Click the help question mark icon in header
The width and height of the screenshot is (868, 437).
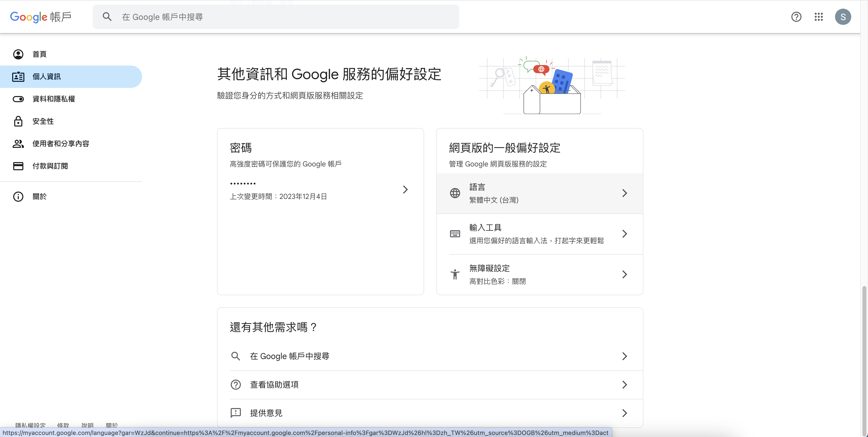click(x=796, y=17)
